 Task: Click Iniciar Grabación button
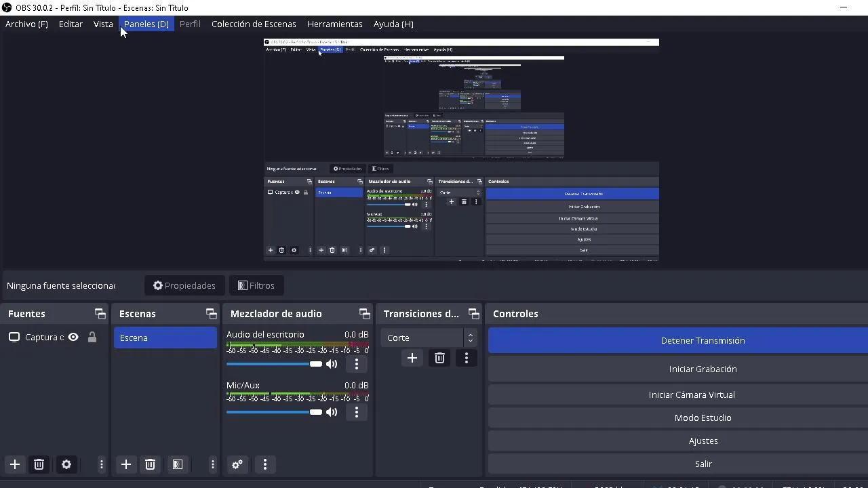click(678, 369)
